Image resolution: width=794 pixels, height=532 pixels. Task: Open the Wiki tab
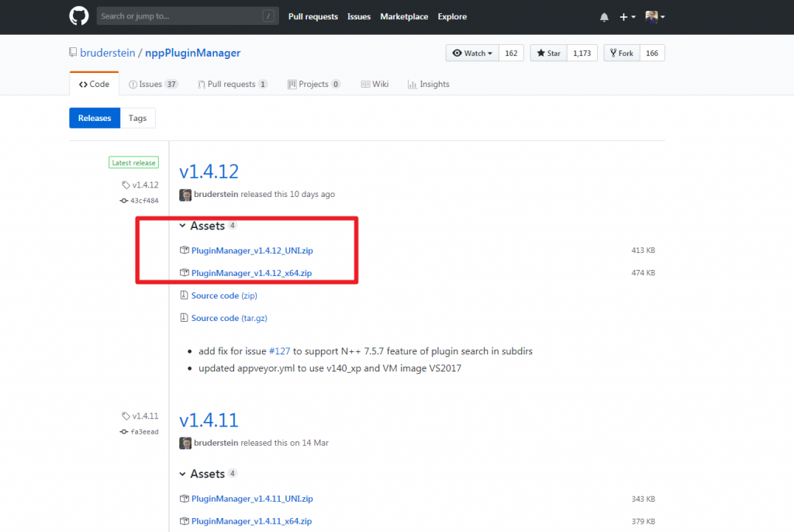pos(375,84)
